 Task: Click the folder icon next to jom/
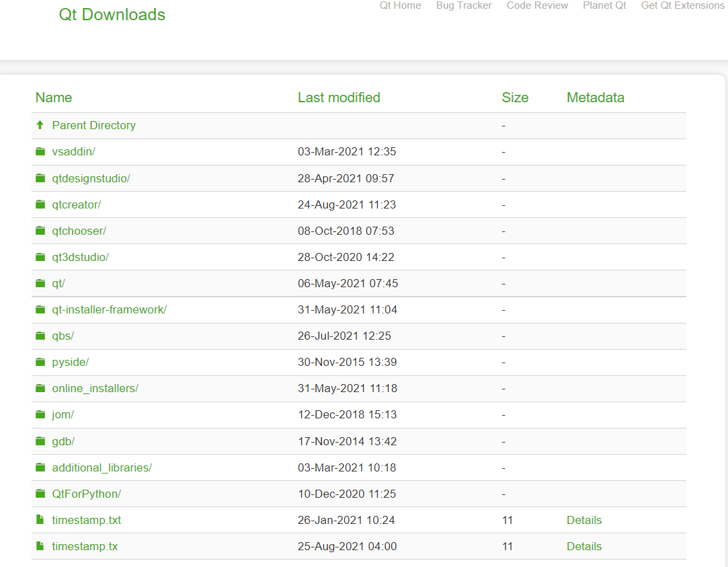(40, 414)
